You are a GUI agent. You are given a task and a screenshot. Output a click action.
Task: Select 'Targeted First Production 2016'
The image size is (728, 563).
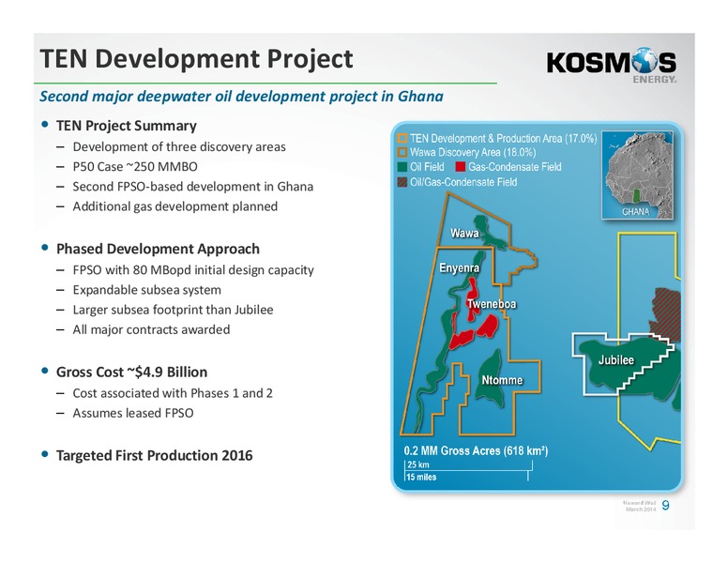point(154,456)
